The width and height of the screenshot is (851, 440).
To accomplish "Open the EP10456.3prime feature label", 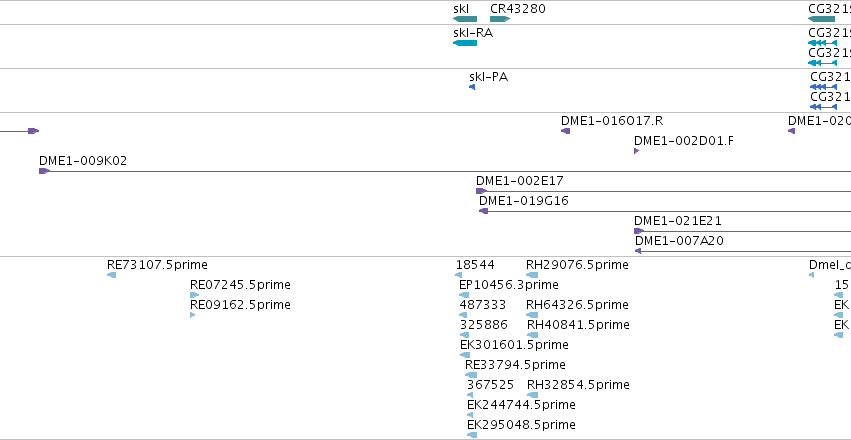I will tap(509, 285).
